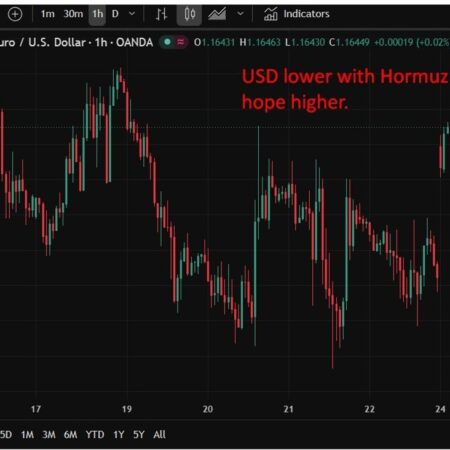The image size is (450, 450).
Task: Set range to 6M
Action: click(70, 435)
